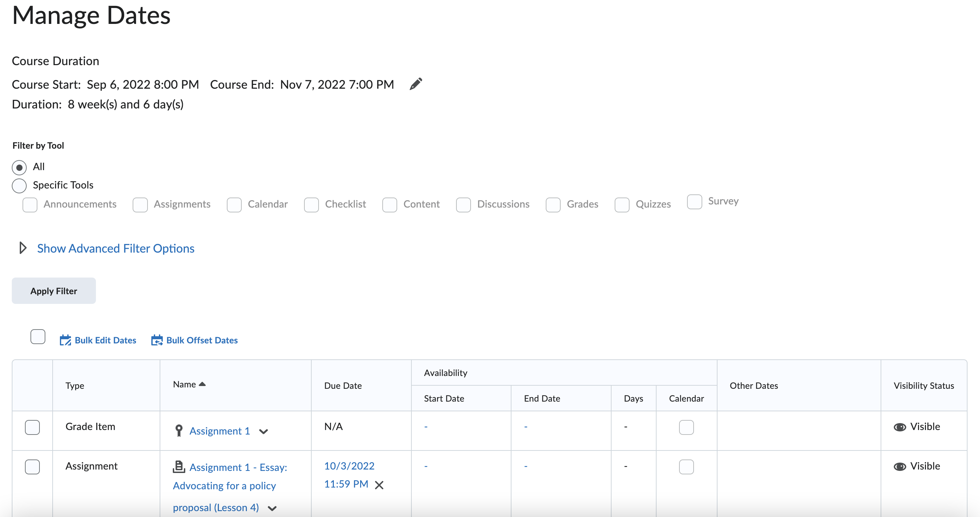The image size is (980, 517).
Task: Open Bulk Offset Dates via calendar-offset icon
Action: coord(157,340)
